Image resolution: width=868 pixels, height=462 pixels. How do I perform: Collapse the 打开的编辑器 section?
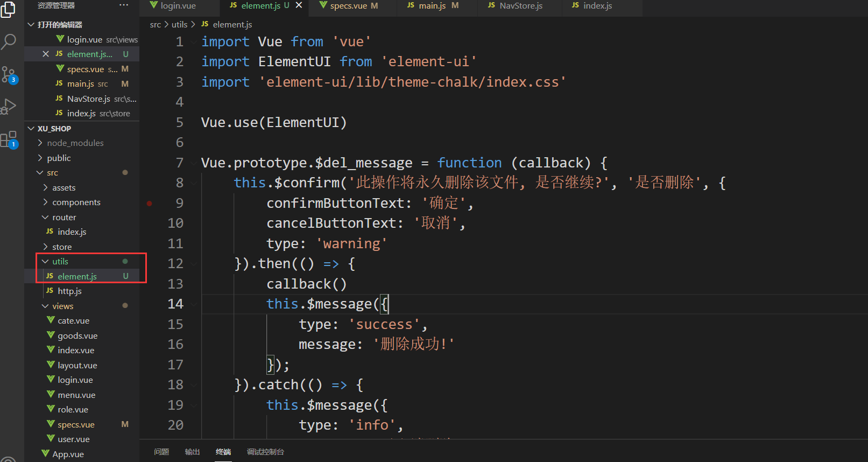coord(31,25)
